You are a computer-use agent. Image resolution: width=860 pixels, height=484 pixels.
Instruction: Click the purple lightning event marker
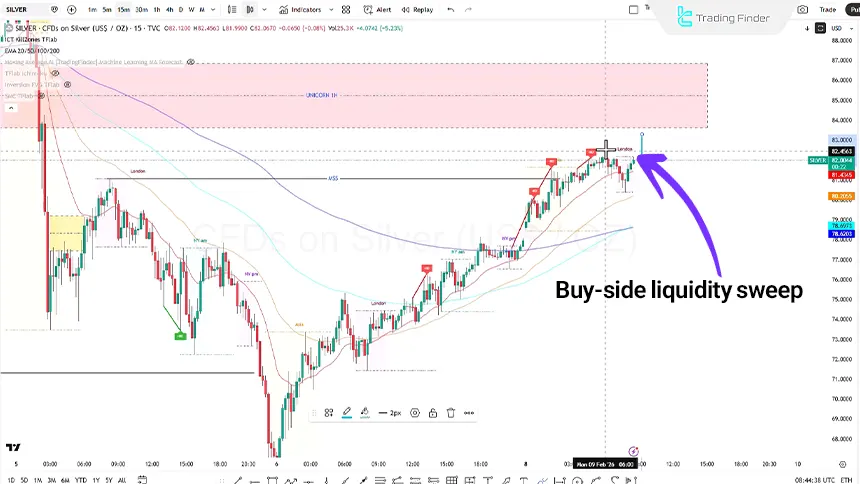633,452
